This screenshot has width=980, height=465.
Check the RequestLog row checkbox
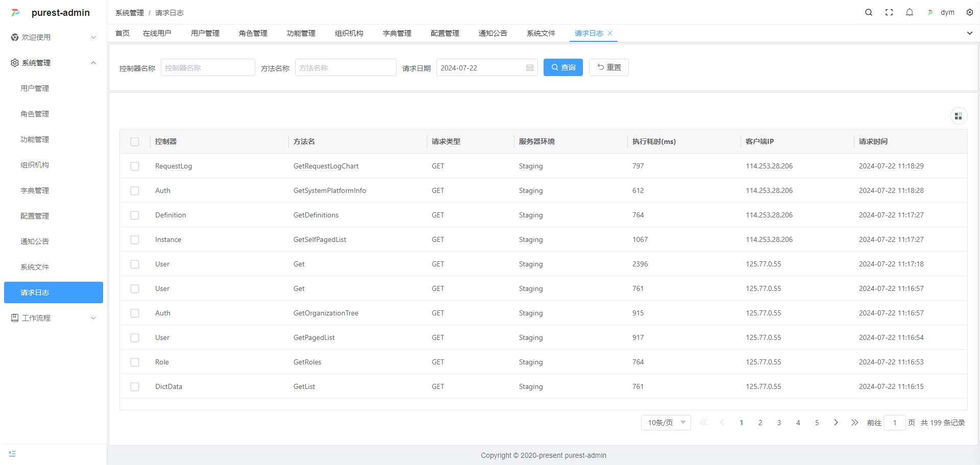click(x=135, y=166)
